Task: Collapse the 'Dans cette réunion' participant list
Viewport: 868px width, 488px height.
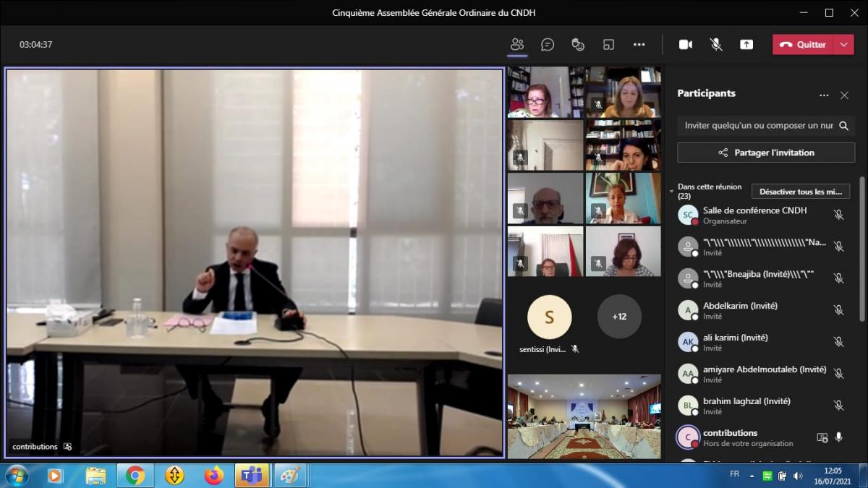Action: click(671, 191)
